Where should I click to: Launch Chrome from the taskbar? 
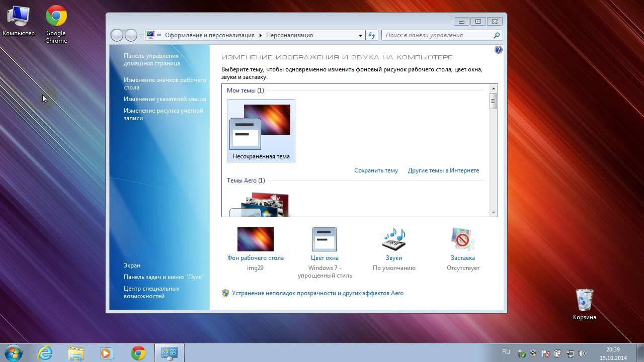tap(138, 353)
